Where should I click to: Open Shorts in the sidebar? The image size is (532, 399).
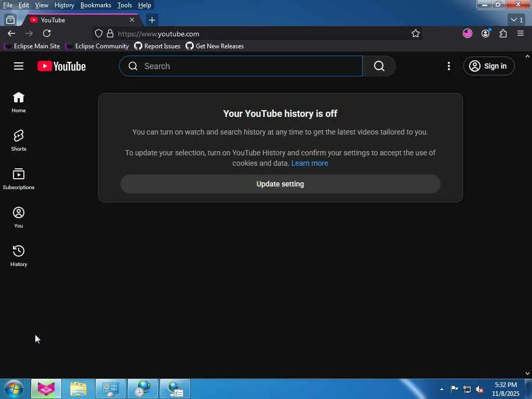coord(19,140)
